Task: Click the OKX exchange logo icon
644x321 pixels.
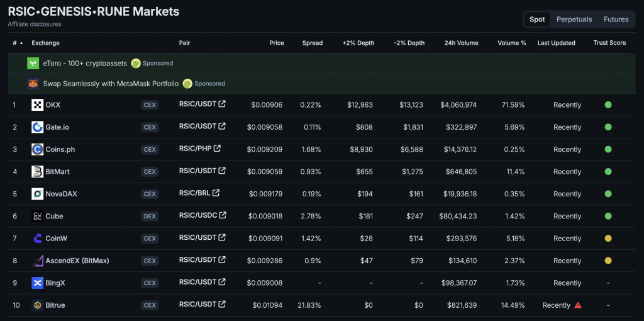Action: [x=37, y=105]
